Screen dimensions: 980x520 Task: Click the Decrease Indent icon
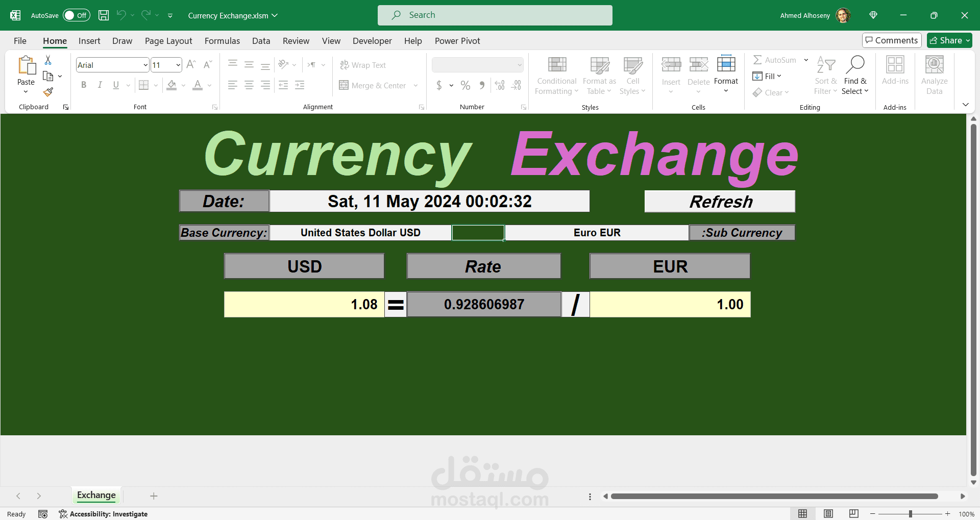click(x=283, y=85)
